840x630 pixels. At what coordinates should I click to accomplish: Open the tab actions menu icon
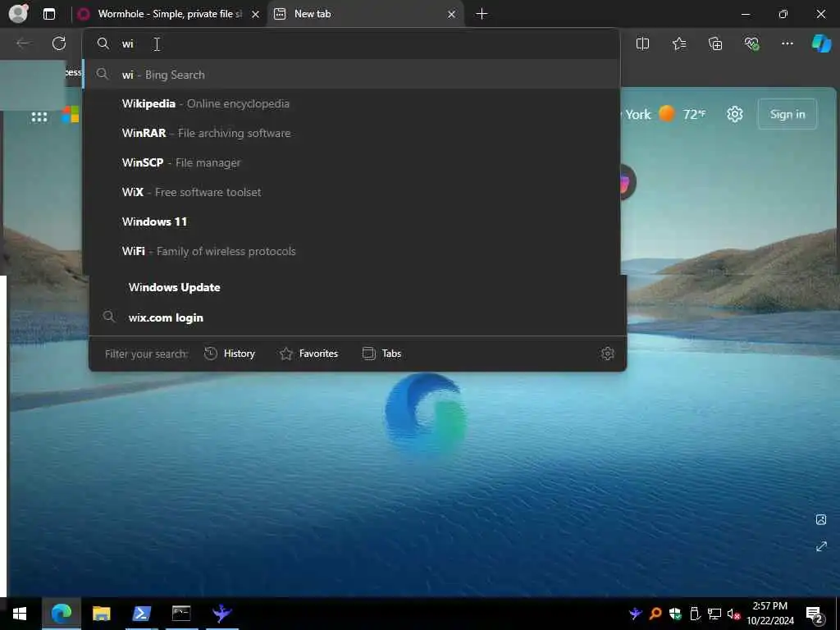(49, 14)
